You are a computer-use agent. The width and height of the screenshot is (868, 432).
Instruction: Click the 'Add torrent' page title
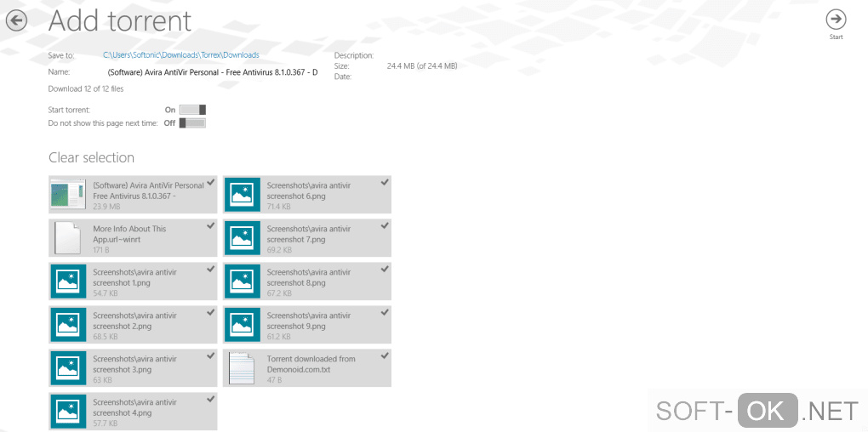coord(120,21)
